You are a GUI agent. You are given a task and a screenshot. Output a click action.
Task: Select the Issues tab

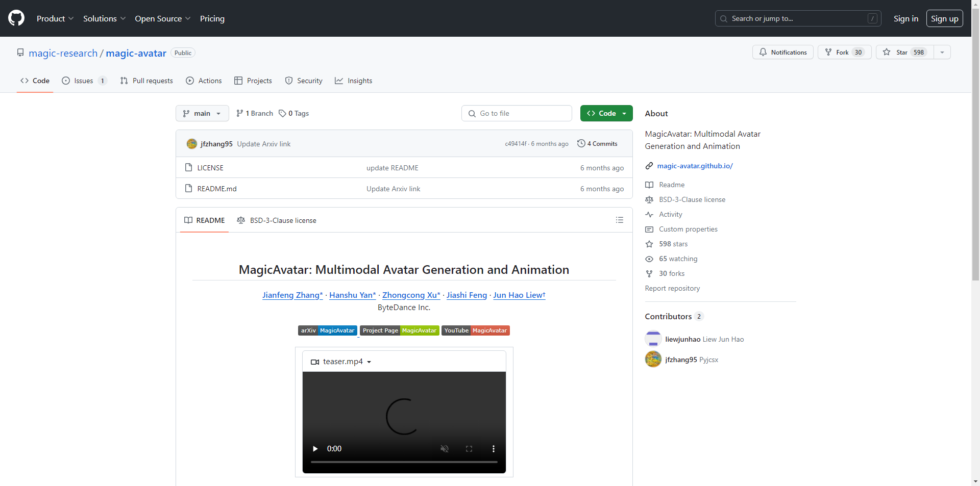coord(84,81)
